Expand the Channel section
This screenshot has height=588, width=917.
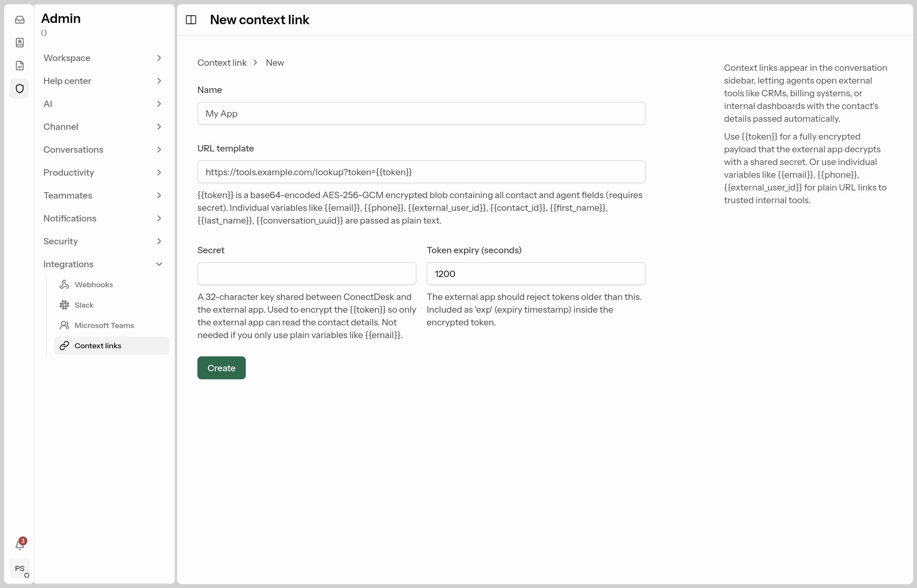click(103, 127)
